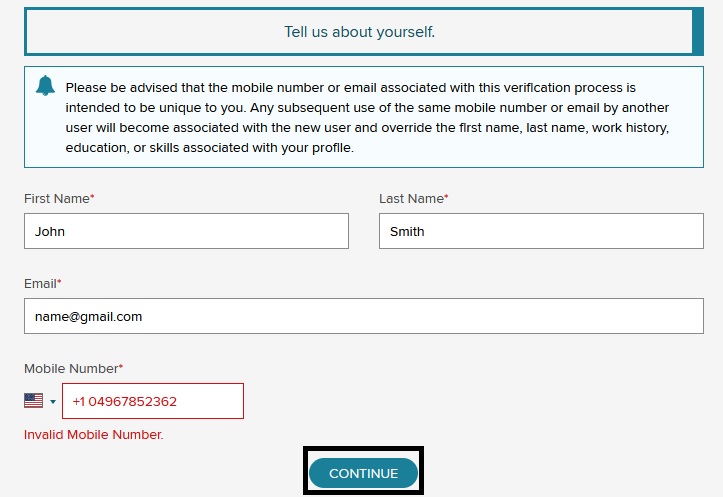Click the Mobile Number label text

coord(71,369)
